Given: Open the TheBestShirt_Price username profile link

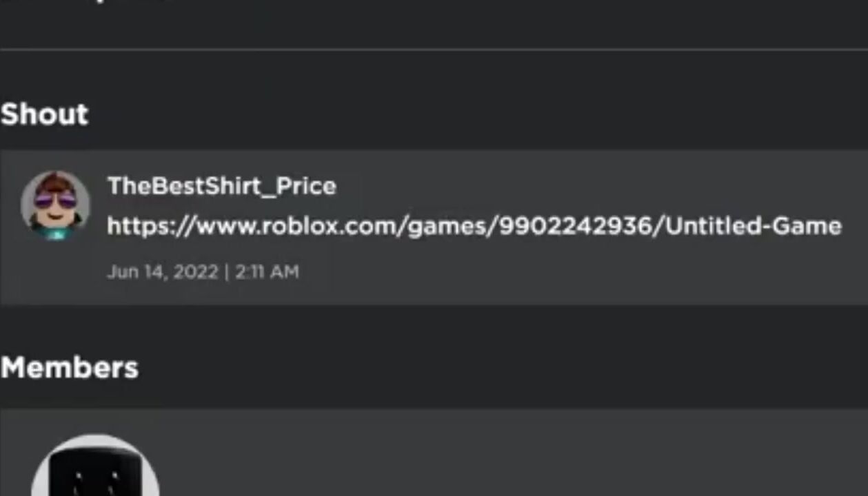Looking at the screenshot, I should 222,186.
